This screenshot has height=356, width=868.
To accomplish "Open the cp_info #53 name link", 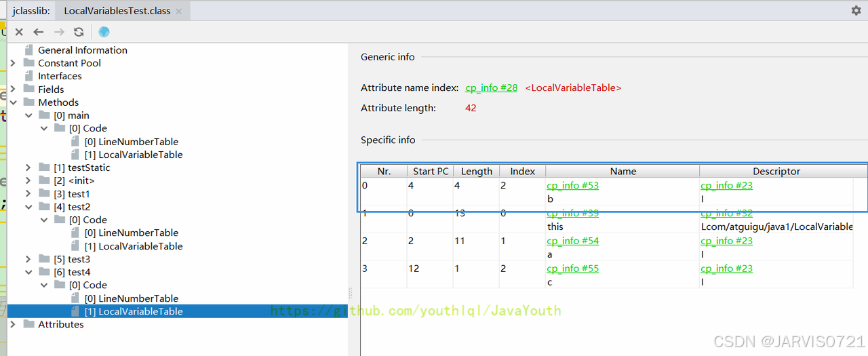I will [x=573, y=185].
